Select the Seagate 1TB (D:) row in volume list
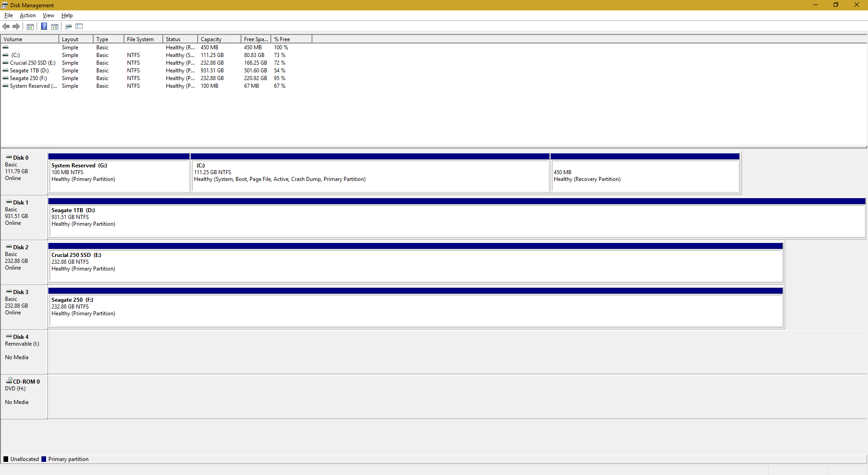 point(29,71)
